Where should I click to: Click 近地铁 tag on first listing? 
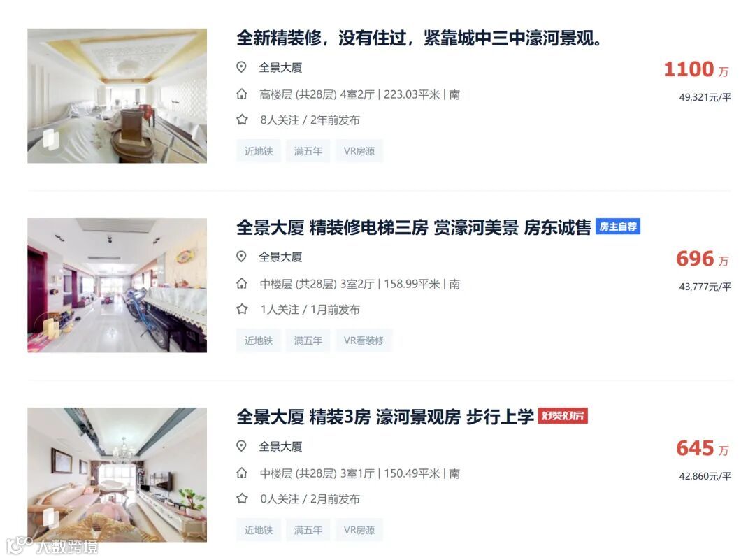click(259, 151)
